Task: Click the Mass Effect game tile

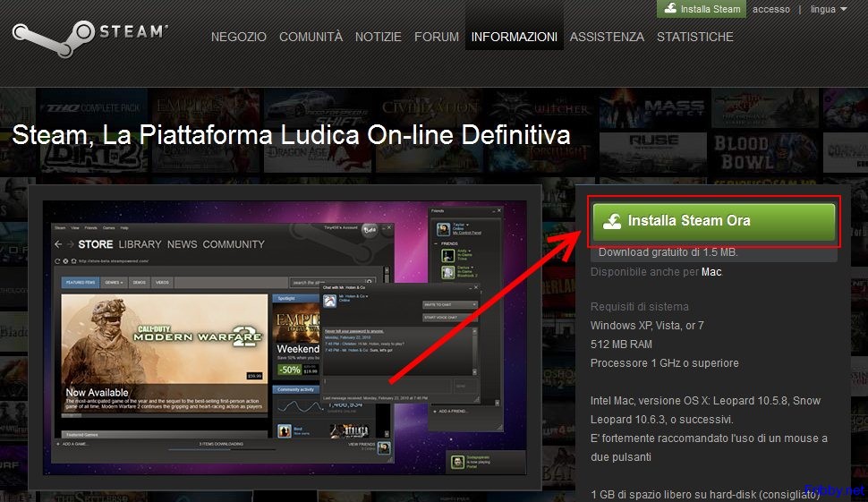Action: [651, 108]
